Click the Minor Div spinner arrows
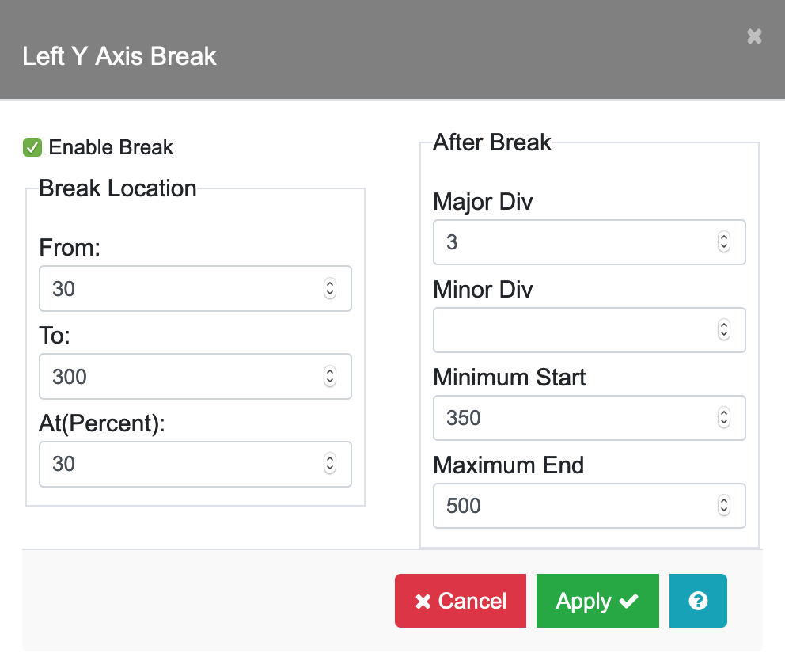This screenshot has width=785, height=672. click(x=723, y=330)
